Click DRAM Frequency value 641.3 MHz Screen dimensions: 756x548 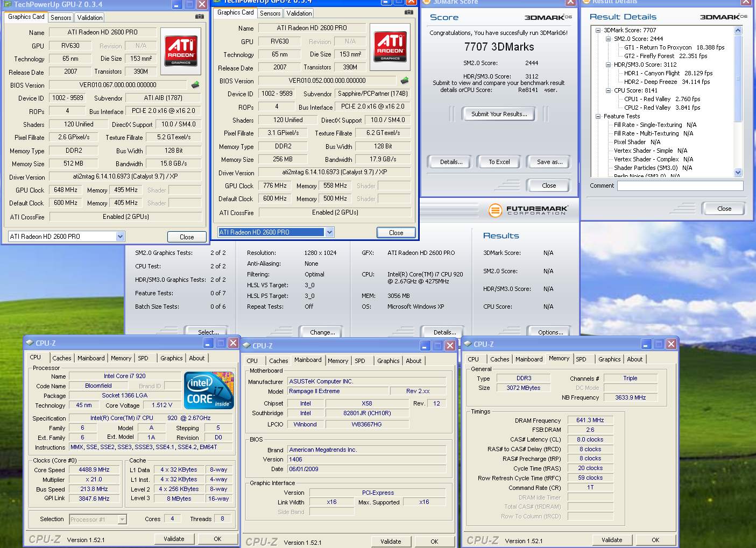pos(590,420)
